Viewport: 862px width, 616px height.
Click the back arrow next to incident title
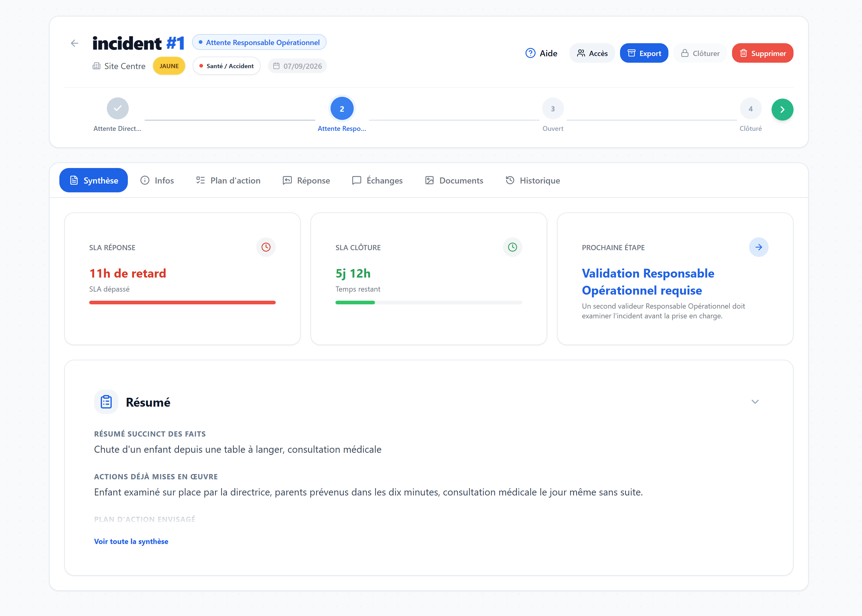[74, 43]
